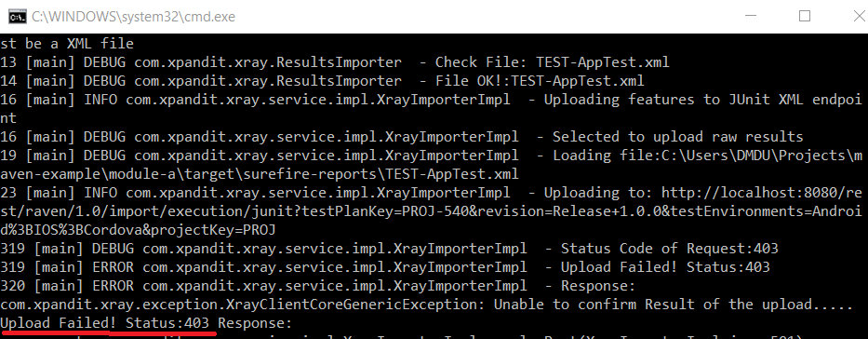Screen dimensions: 868x339
Task: Click the underlined 'Upload Failed!' text
Action: tap(59, 323)
